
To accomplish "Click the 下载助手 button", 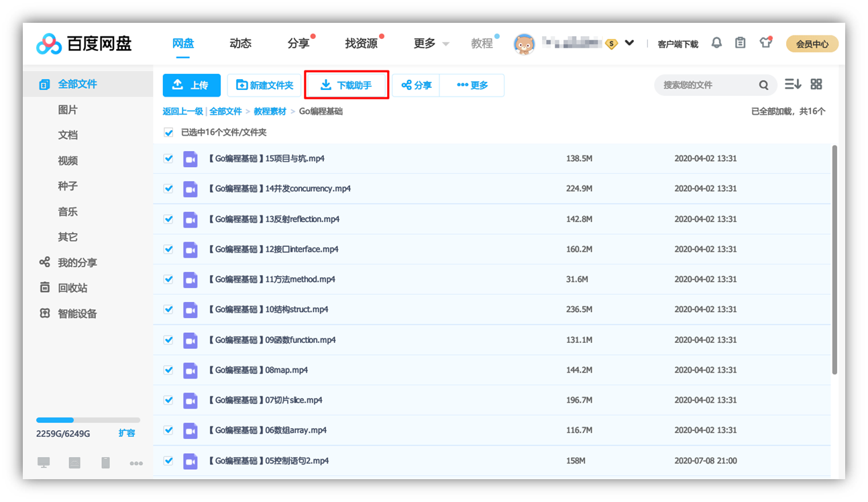I will click(x=347, y=85).
